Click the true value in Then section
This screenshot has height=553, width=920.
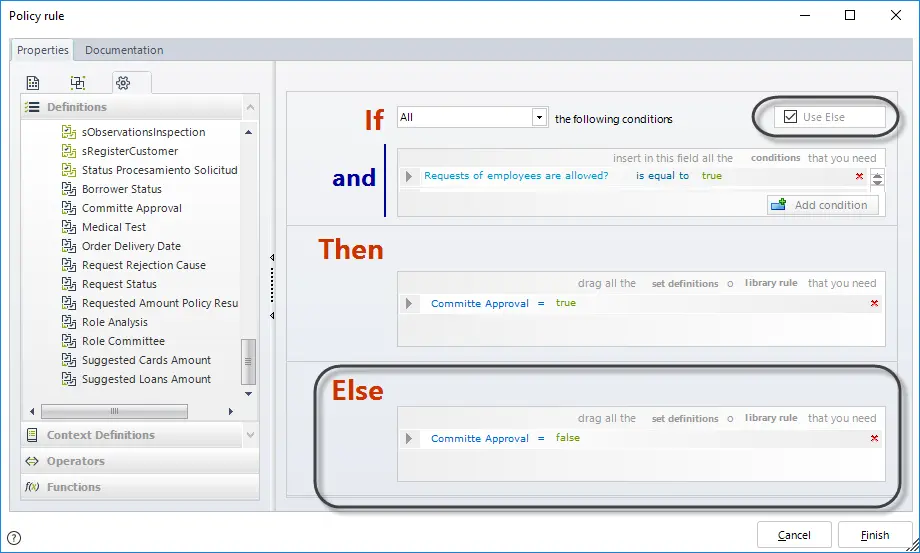coord(566,303)
